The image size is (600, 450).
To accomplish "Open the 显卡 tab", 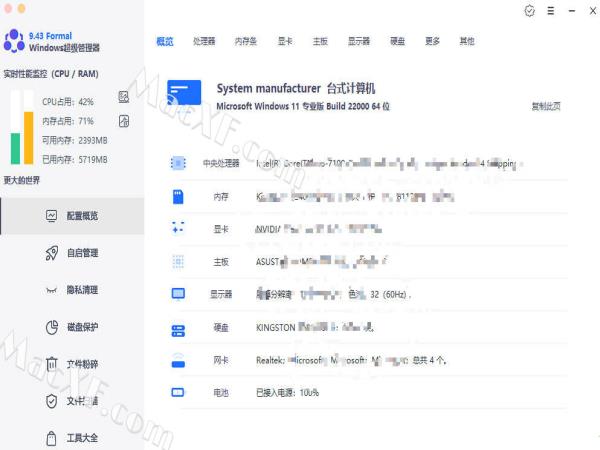I will [285, 41].
